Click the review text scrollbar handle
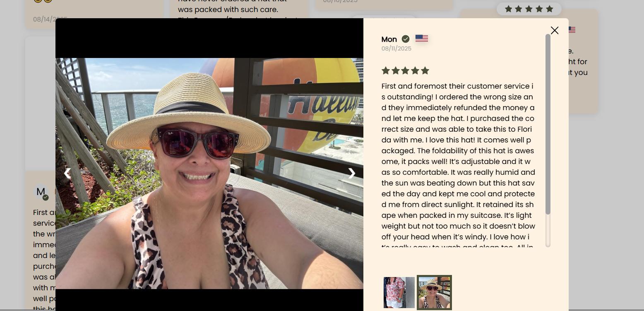 (x=548, y=124)
